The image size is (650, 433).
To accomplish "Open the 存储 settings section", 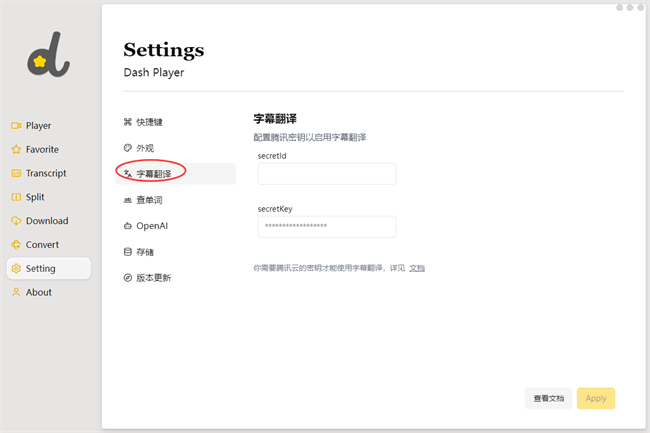I will coord(175,252).
